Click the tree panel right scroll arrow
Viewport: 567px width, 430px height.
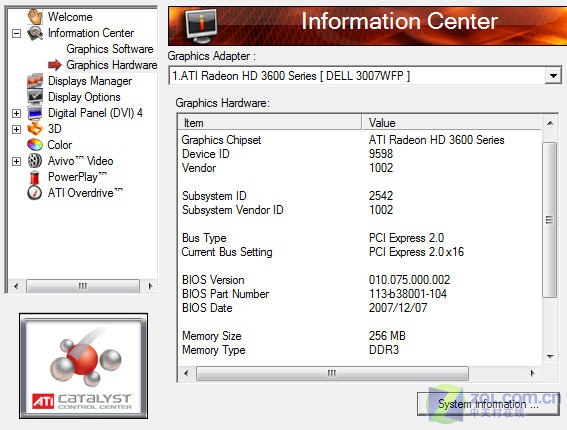(x=150, y=286)
